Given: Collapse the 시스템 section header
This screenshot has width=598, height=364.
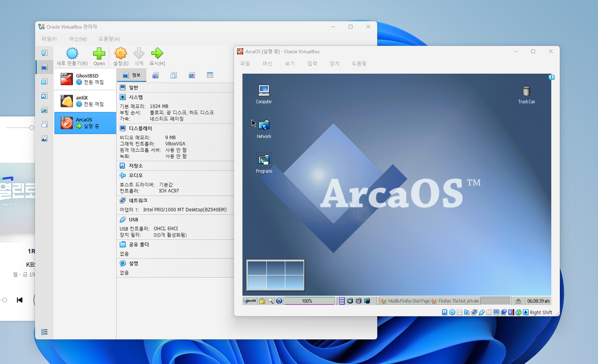Looking at the screenshot, I should click(x=175, y=97).
